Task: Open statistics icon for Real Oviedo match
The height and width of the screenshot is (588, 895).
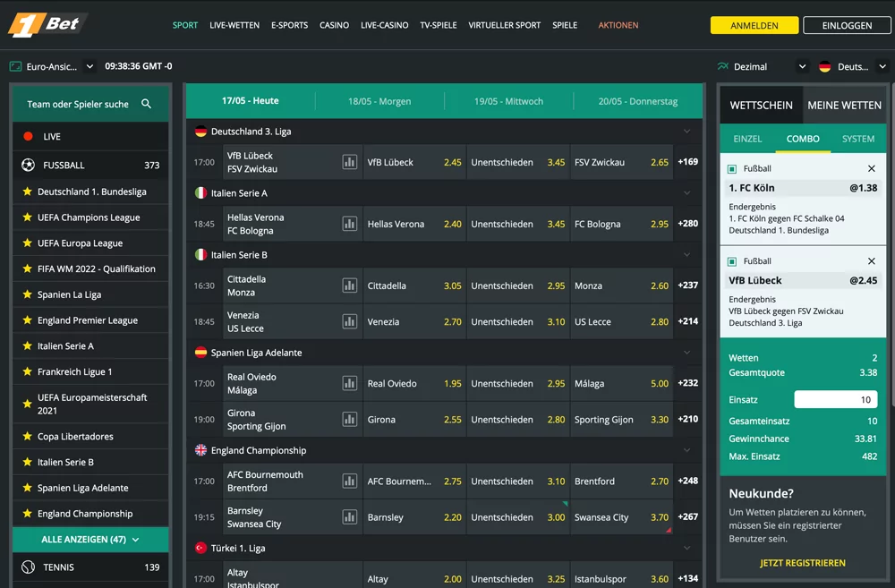Action: coord(349,383)
